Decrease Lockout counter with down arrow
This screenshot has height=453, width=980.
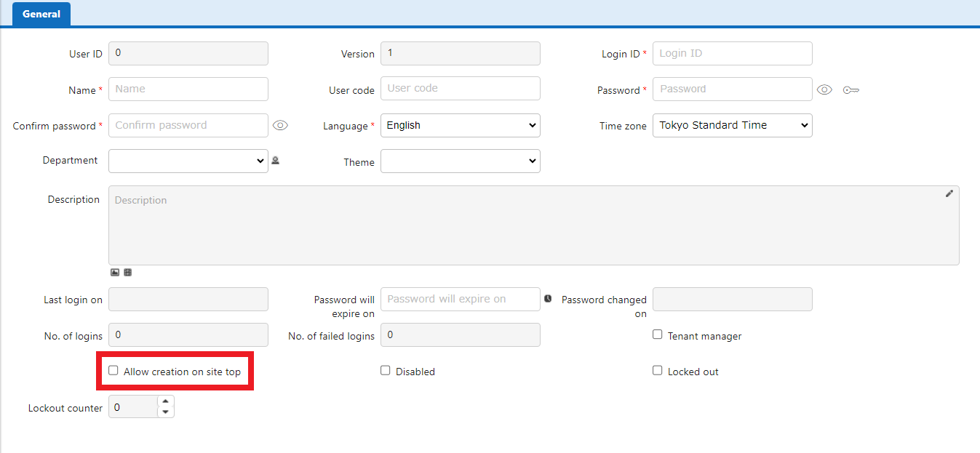coord(166,412)
